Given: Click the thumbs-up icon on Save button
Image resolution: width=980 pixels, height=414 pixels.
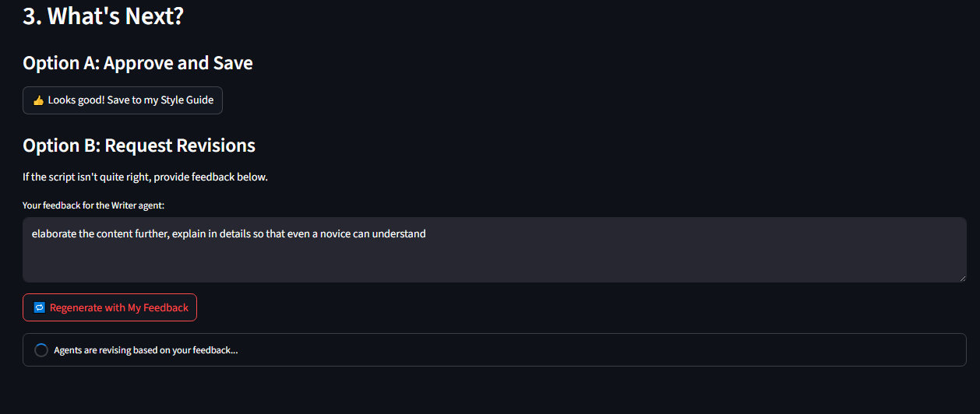Looking at the screenshot, I should click(37, 100).
